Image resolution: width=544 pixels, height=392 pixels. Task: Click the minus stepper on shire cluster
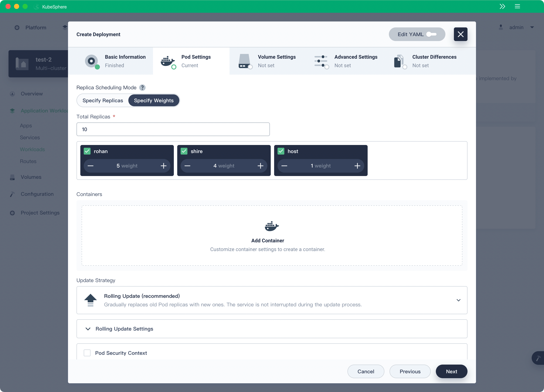187,166
